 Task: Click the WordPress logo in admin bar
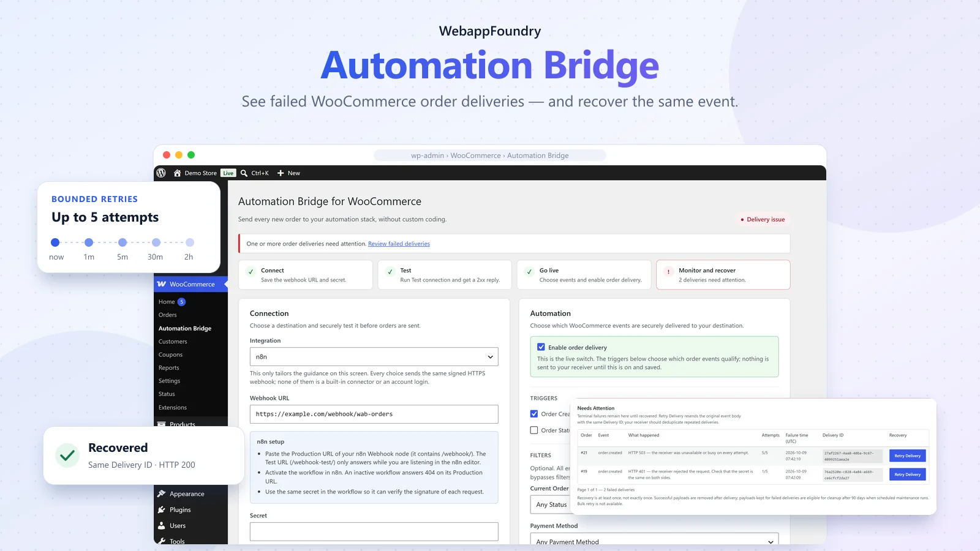coord(161,173)
